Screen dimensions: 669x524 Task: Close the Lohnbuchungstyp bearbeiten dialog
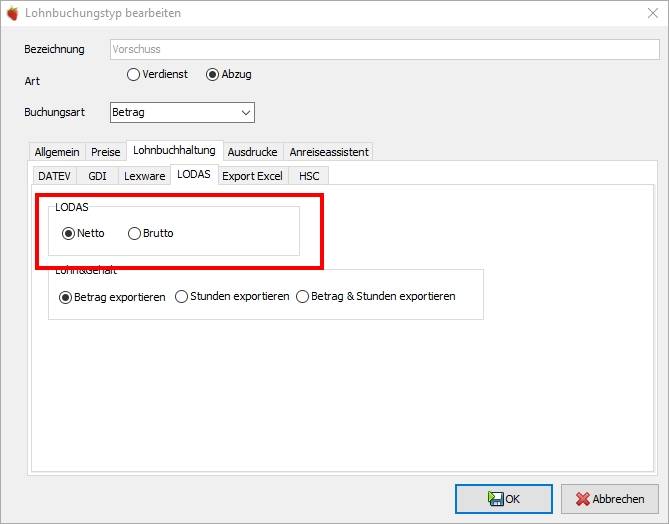click(652, 13)
